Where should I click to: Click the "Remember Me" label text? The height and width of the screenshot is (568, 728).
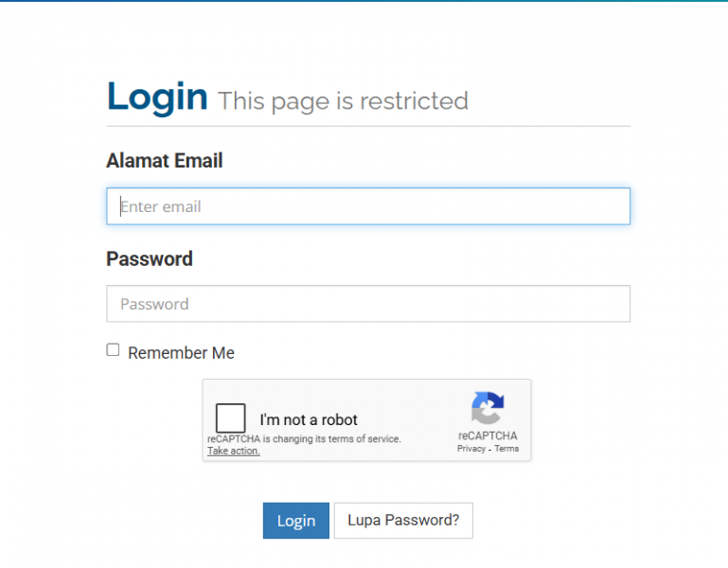click(x=181, y=353)
